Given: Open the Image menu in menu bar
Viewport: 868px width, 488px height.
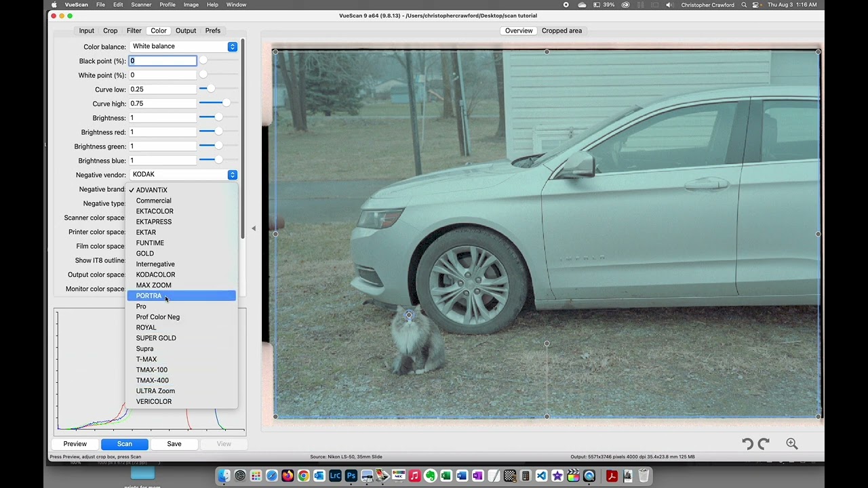Looking at the screenshot, I should 191,5.
